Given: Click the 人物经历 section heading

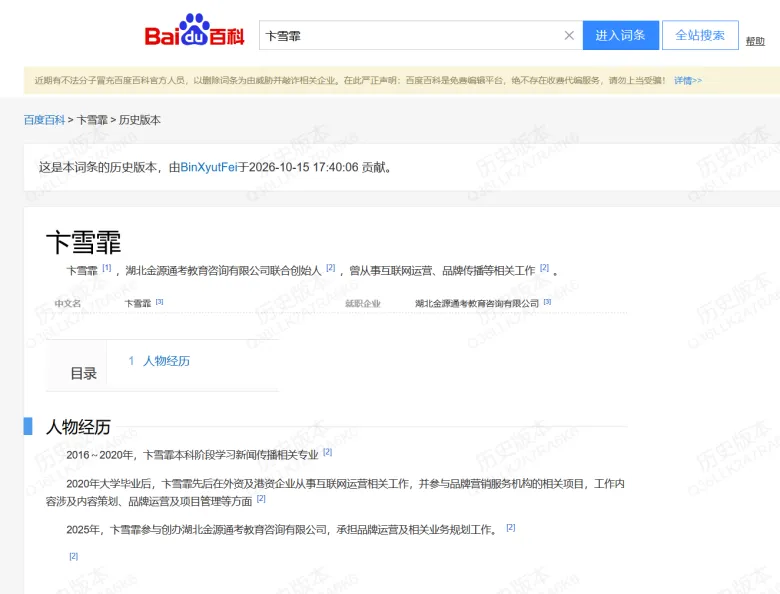Looking at the screenshot, I should coord(78,427).
